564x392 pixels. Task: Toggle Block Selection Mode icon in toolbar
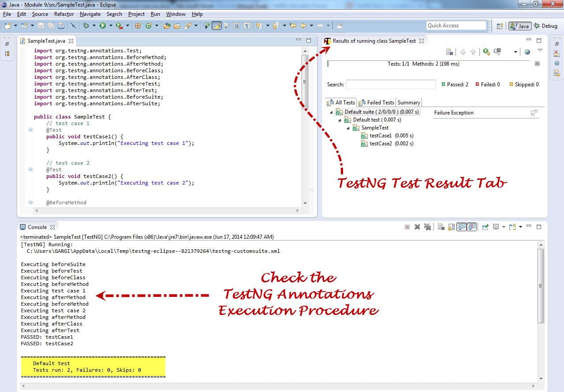(237, 26)
